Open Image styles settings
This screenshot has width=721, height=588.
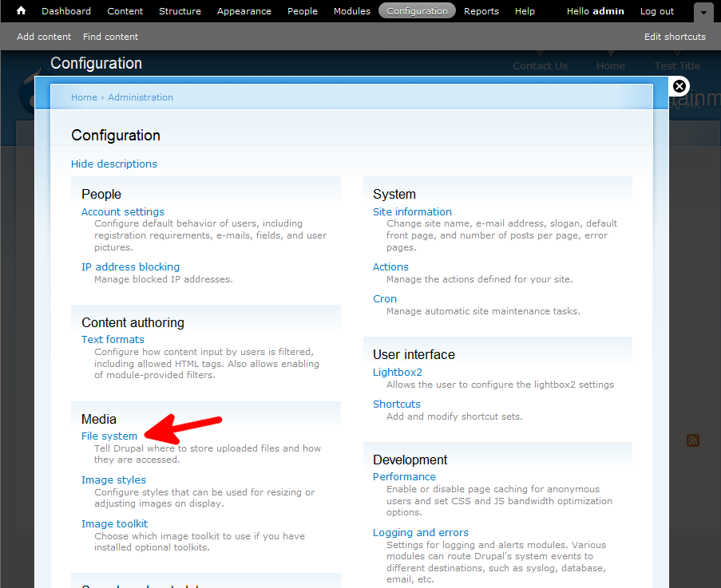tap(113, 480)
